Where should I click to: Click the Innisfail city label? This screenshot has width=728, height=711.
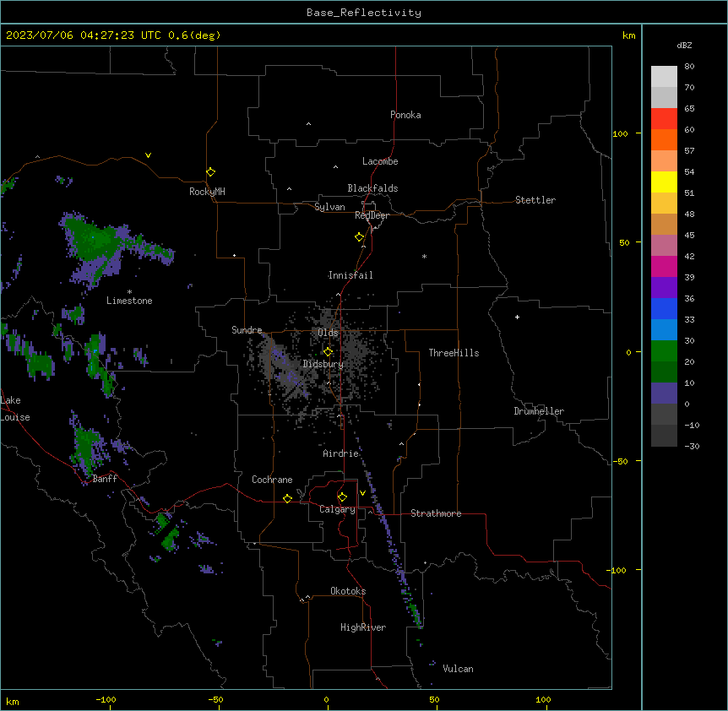tap(350, 275)
